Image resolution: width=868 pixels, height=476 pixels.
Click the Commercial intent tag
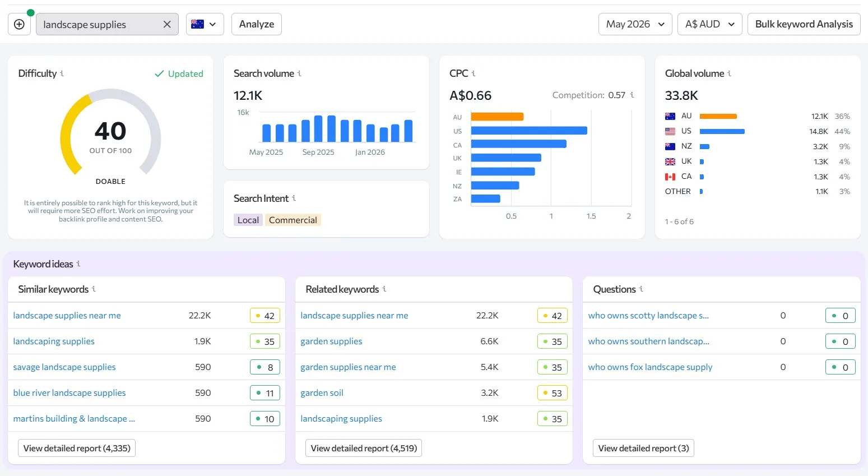pyautogui.click(x=293, y=220)
